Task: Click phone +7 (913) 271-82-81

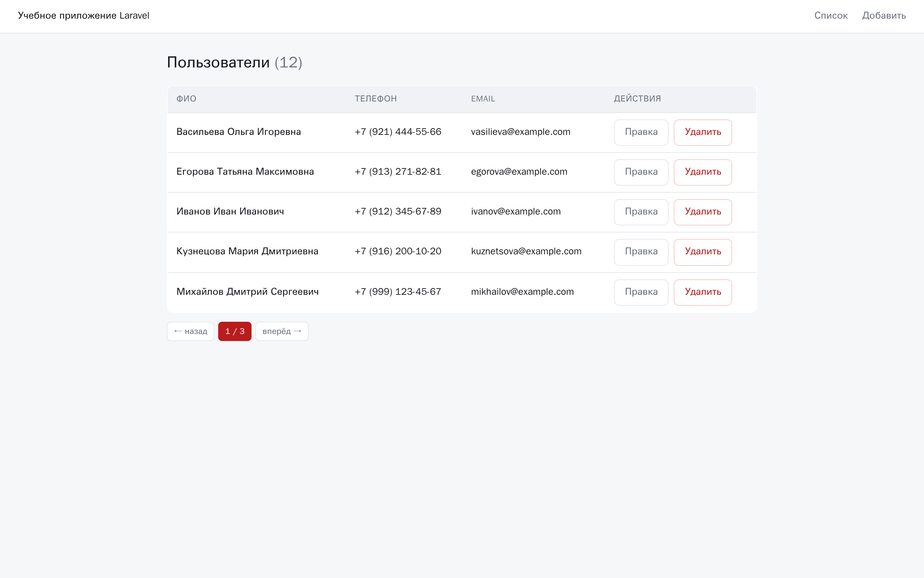Action: pos(398,172)
